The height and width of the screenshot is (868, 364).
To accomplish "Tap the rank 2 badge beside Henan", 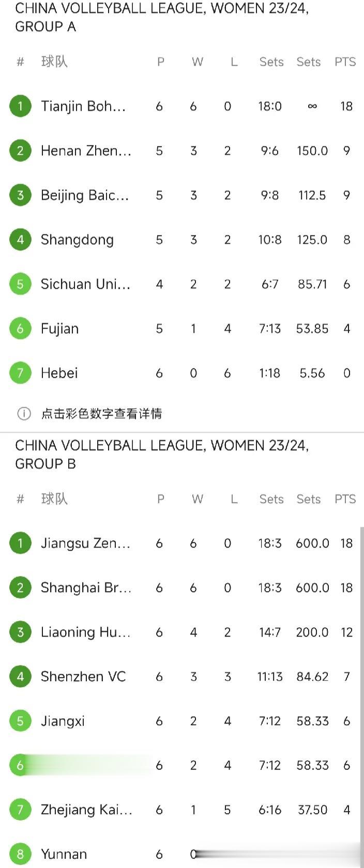I will (20, 151).
